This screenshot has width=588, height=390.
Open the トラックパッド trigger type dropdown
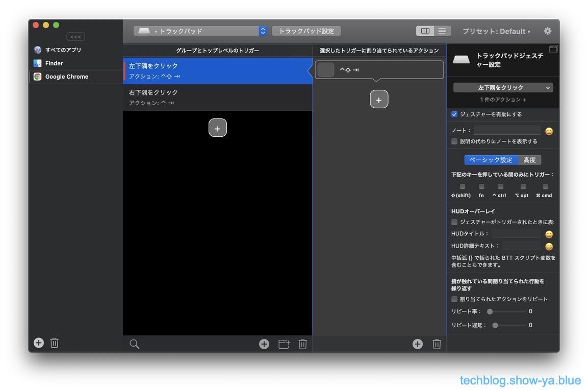200,31
